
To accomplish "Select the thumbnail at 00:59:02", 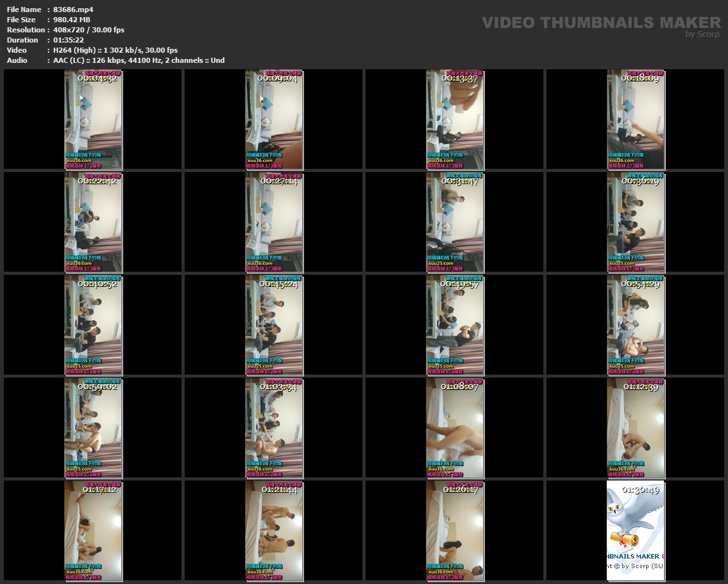I will coord(93,428).
